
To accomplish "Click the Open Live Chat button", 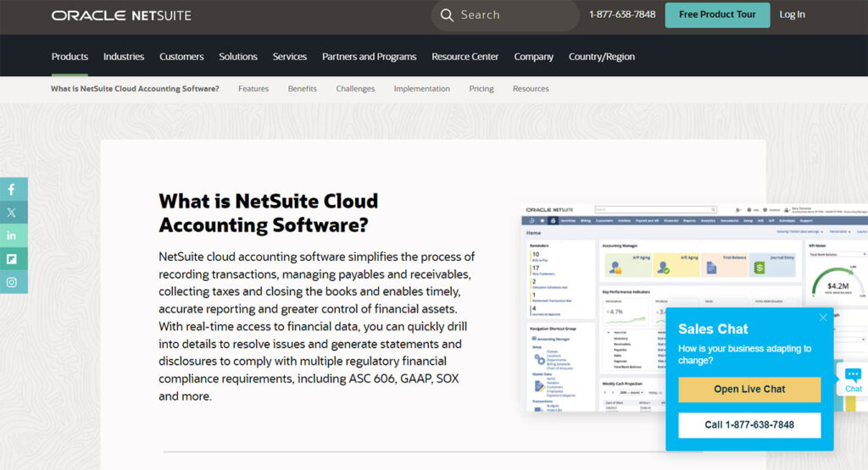I will 749,390.
